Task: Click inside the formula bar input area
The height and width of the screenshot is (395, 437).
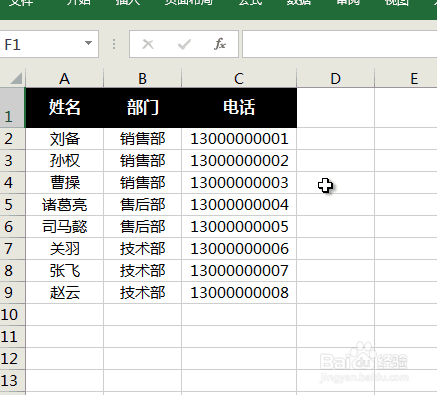Action: (340, 44)
